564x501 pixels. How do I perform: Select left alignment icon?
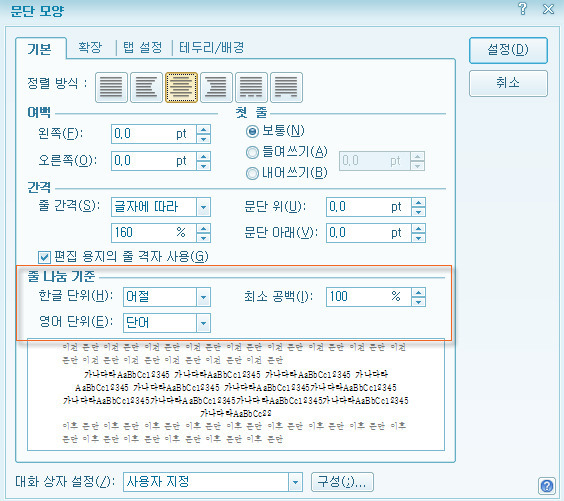(x=146, y=87)
